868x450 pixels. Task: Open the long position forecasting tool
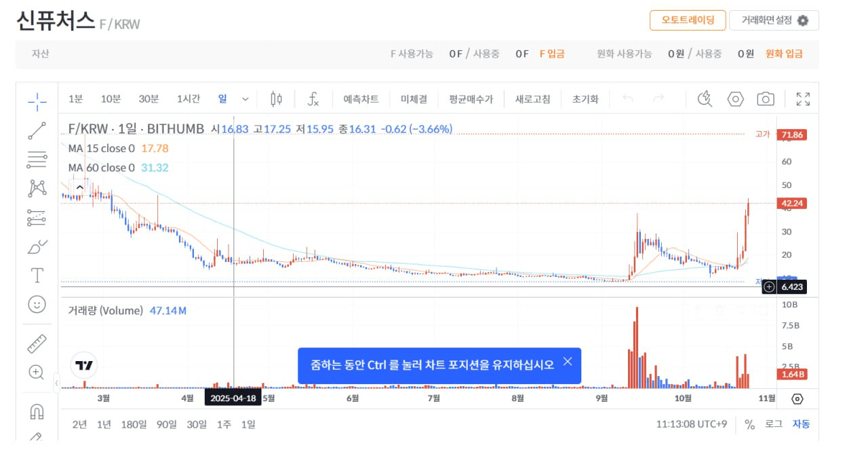click(37, 217)
